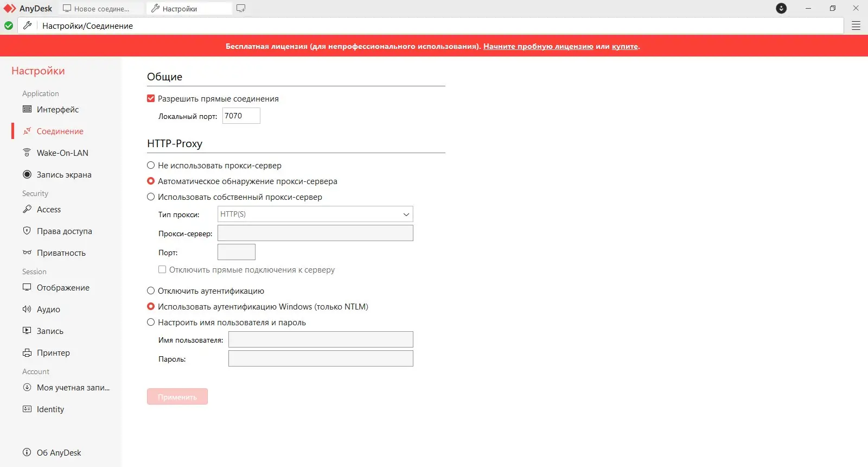The height and width of the screenshot is (467, 868).
Task: Open Интерфейс settings section
Action: click(58, 109)
